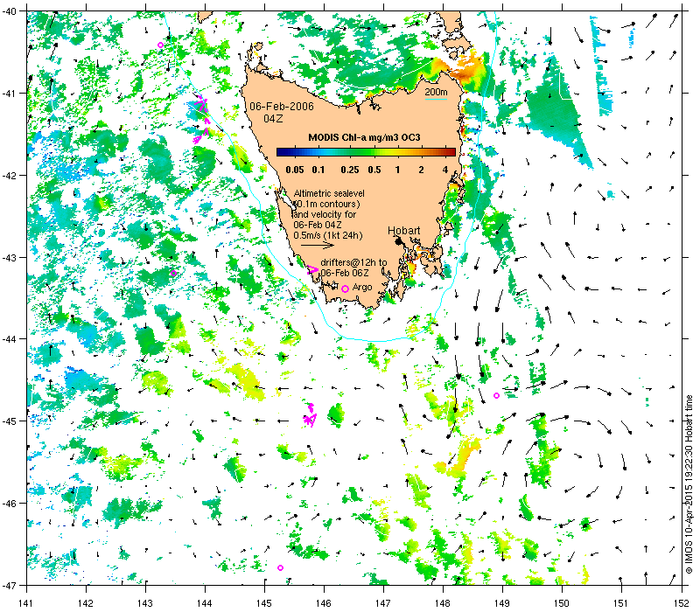Click the '(0.1m contours)' text
This screenshot has width=700, height=612.
pyautogui.click(x=327, y=204)
